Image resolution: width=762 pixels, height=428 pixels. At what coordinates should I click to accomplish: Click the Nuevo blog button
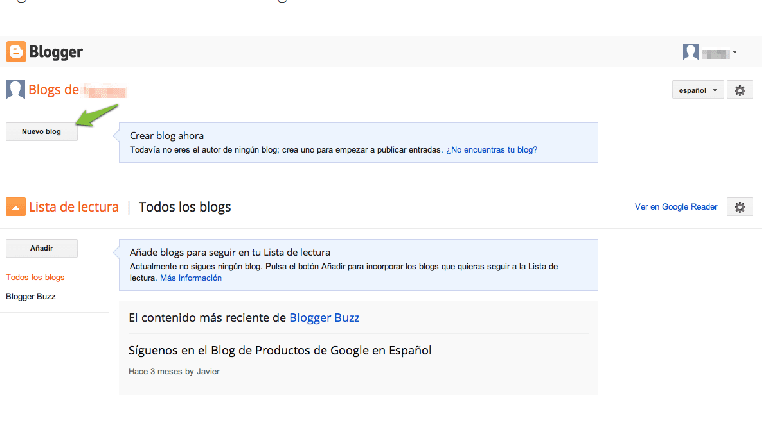point(41,132)
